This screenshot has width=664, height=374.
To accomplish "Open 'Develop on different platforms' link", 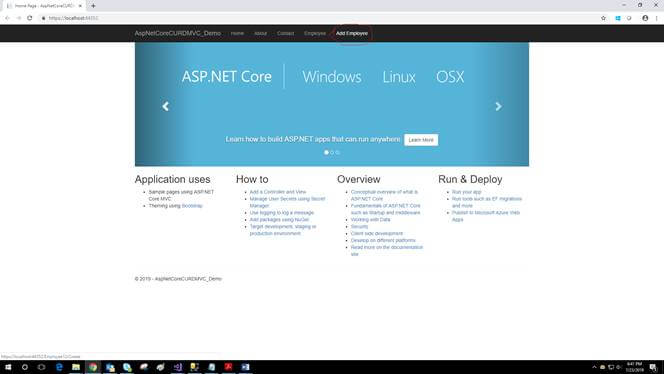I will (383, 240).
